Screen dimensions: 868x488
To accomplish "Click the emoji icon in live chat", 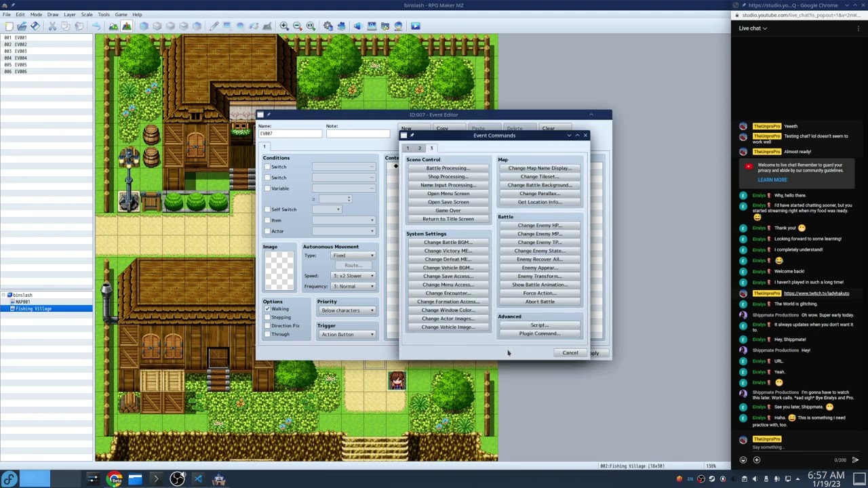I will pos(743,460).
